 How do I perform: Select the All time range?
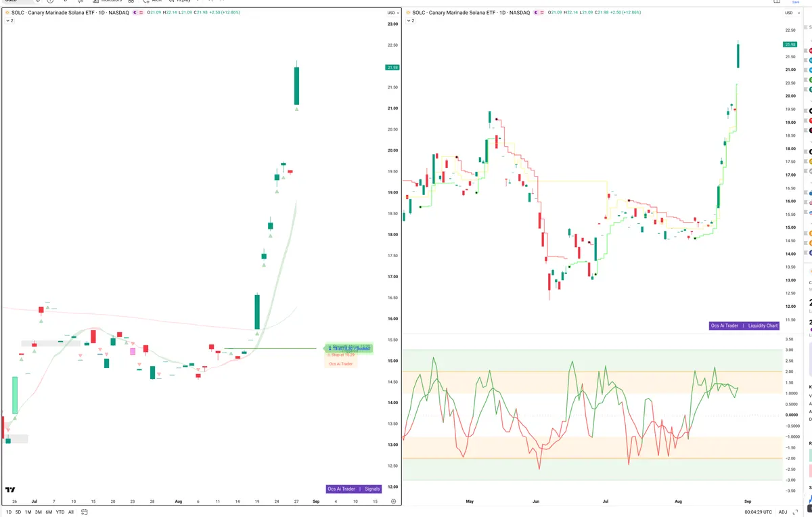71,512
